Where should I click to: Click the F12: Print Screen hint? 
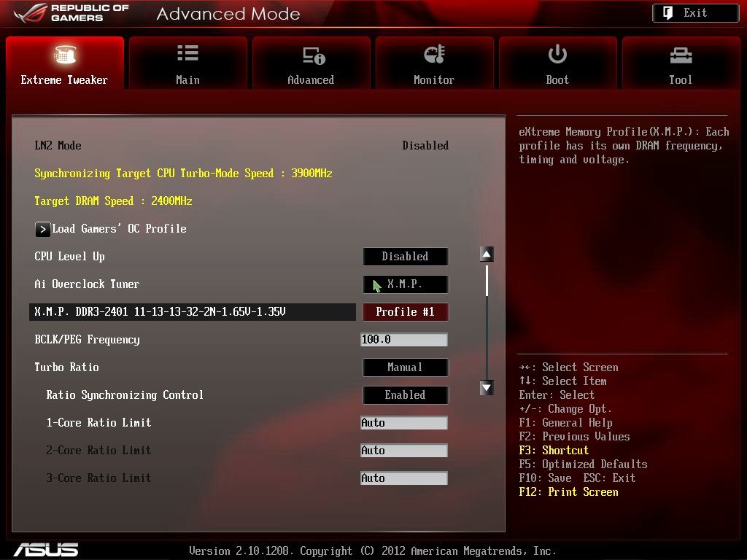(569, 492)
